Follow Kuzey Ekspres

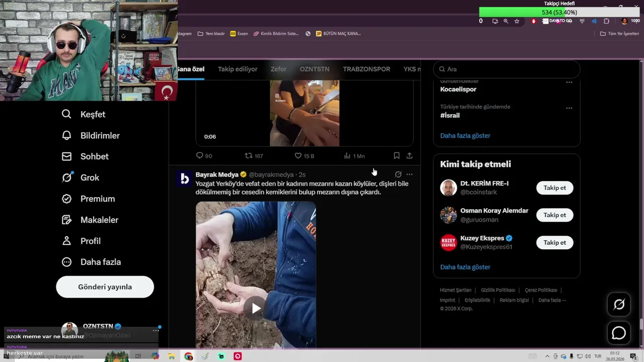[x=554, y=242]
